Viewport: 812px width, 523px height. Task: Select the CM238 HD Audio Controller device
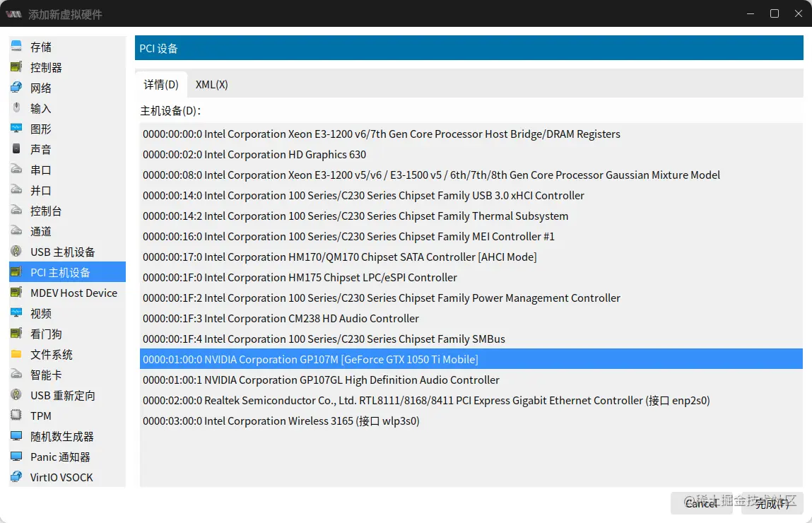click(471, 319)
